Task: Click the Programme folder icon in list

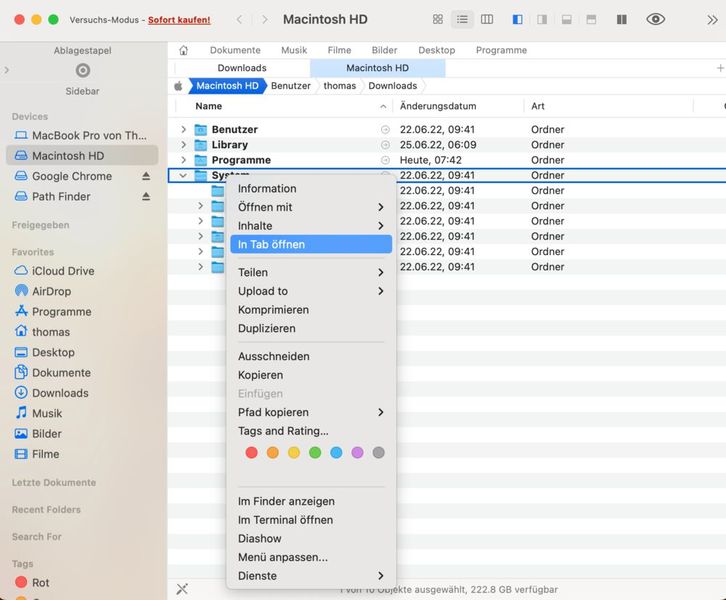Action: click(200, 160)
